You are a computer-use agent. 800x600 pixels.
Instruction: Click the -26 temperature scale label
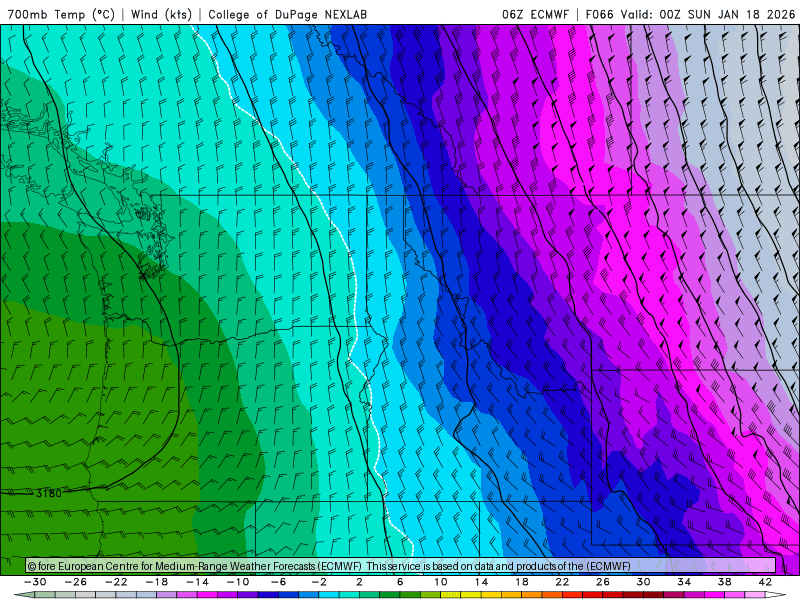[x=76, y=582]
